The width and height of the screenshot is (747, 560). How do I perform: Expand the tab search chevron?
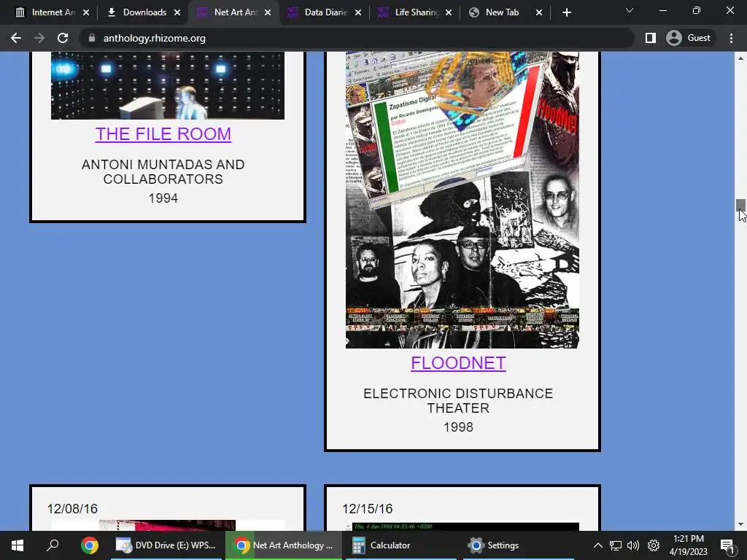pyautogui.click(x=630, y=10)
